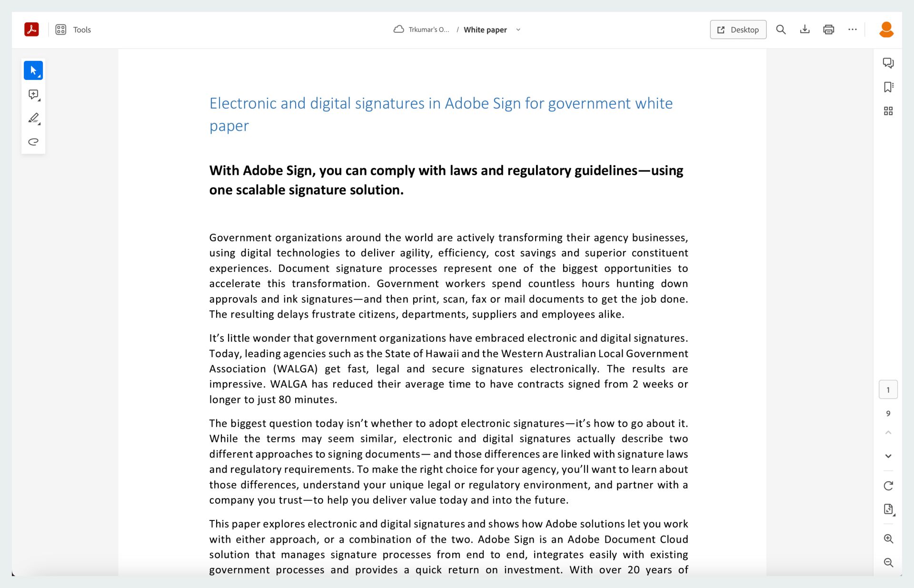Open the Tools menu tab

(73, 29)
